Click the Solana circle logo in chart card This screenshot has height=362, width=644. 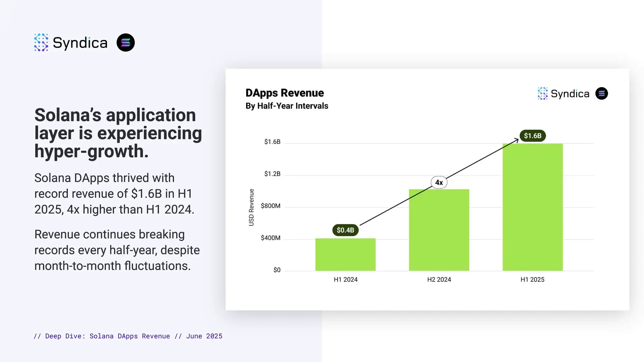point(601,93)
